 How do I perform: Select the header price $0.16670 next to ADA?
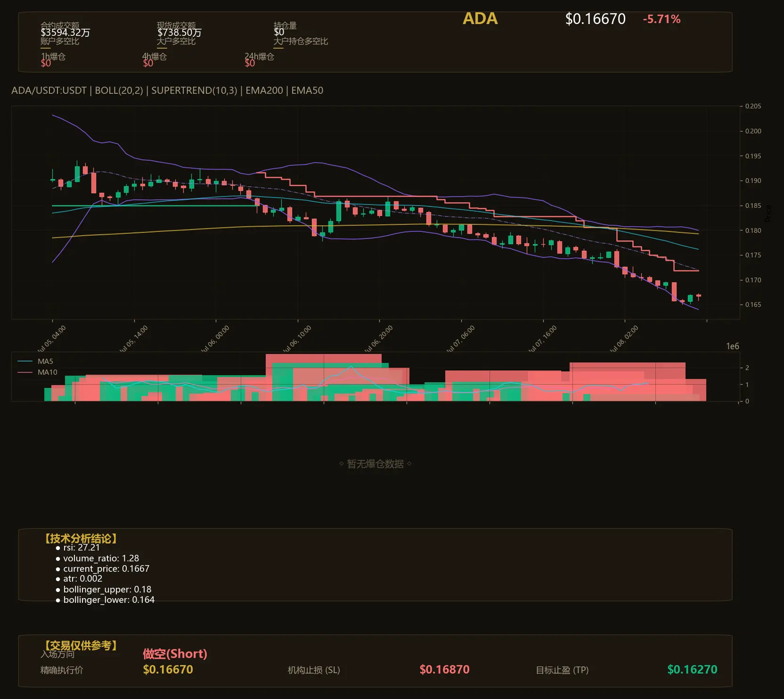coord(595,19)
